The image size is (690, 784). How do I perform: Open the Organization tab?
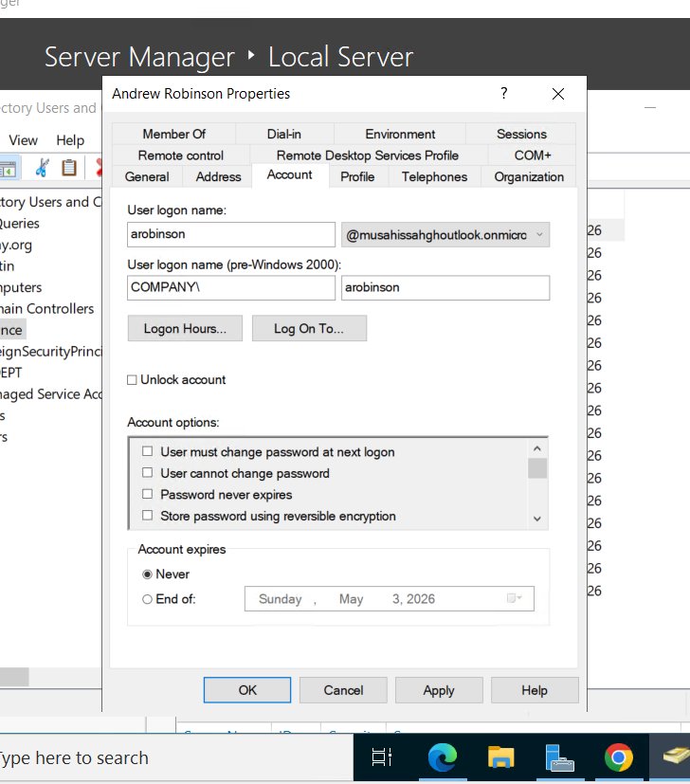coord(529,176)
